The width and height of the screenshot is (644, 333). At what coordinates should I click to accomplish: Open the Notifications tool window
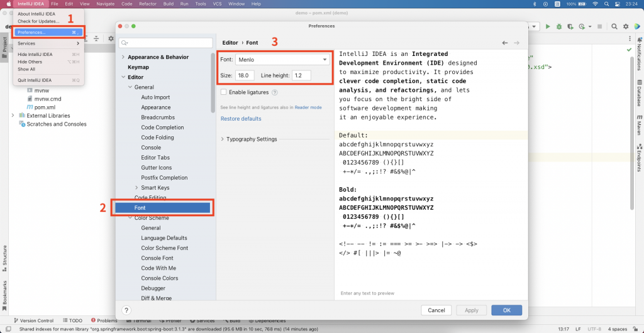point(640,54)
